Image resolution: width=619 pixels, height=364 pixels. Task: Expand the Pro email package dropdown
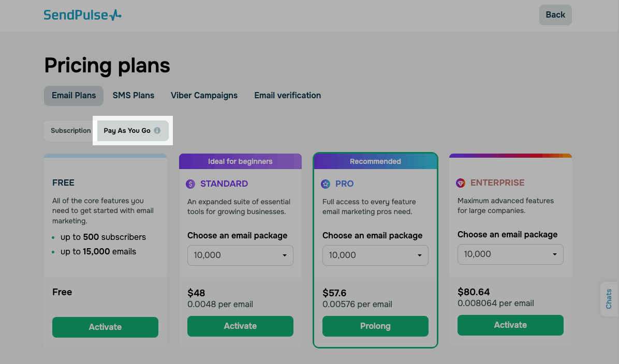[x=375, y=255]
